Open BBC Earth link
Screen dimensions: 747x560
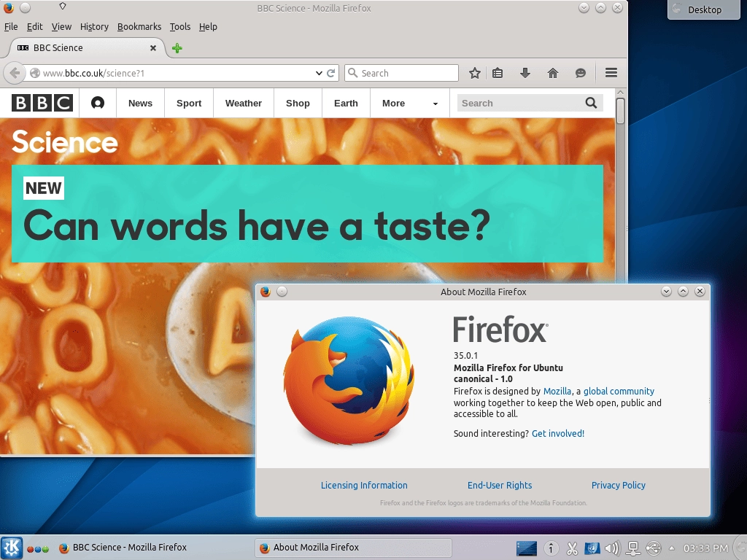tap(346, 103)
